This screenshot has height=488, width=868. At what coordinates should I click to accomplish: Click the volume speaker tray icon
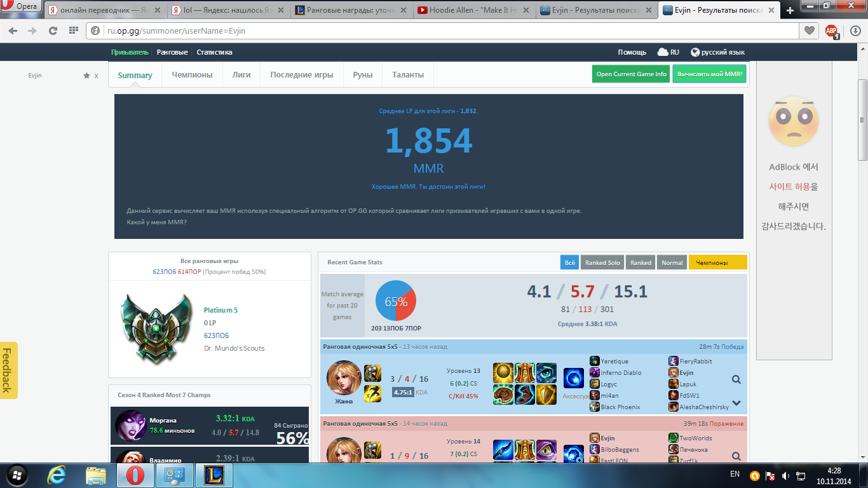click(785, 475)
